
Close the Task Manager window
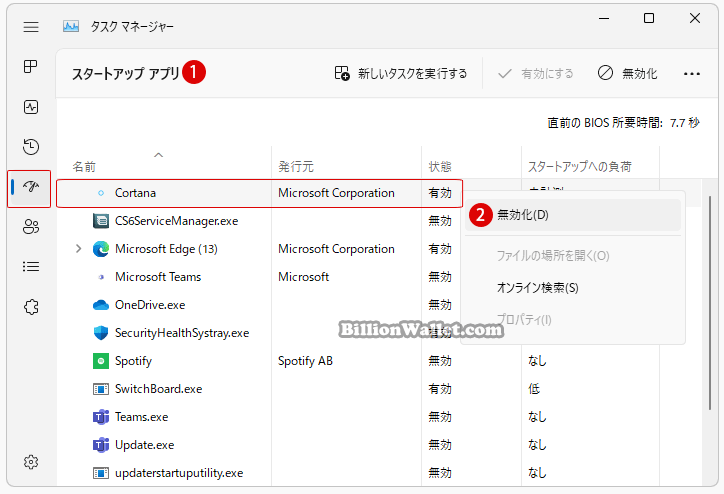[x=694, y=18]
